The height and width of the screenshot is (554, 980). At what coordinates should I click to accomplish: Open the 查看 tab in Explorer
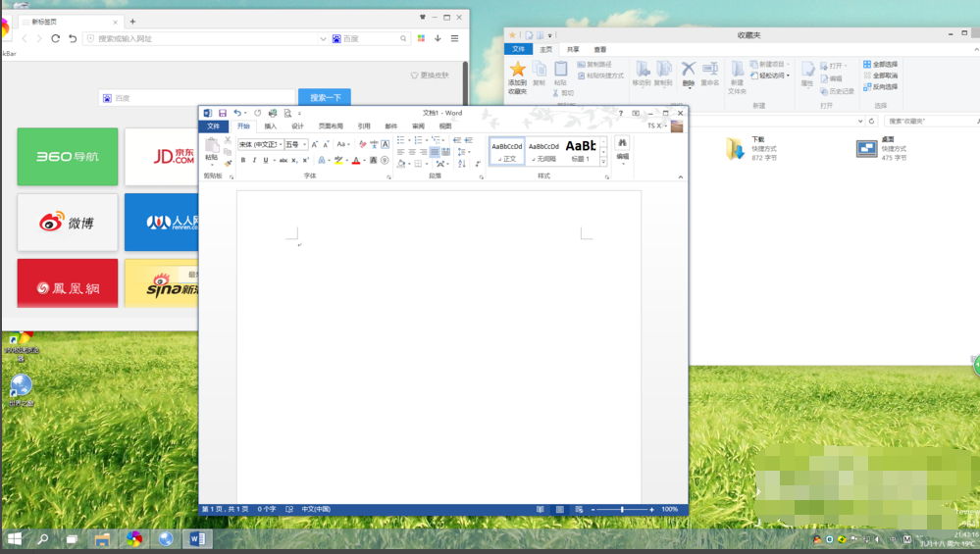(599, 49)
